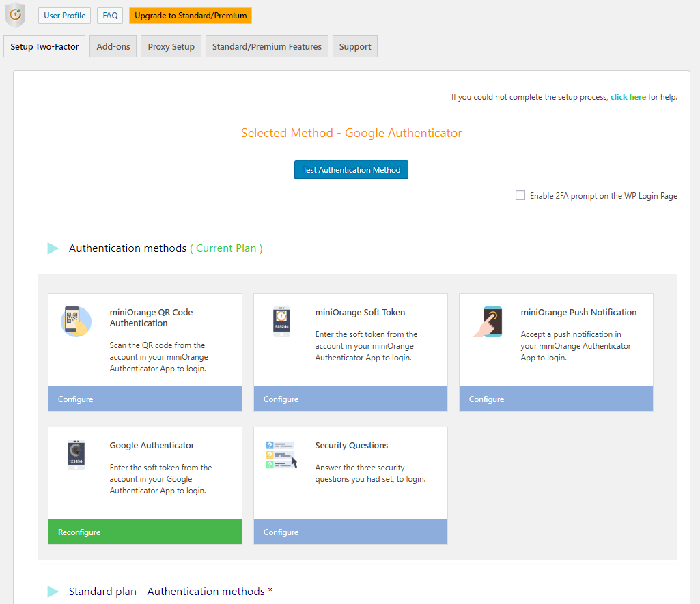Enable 2FA prompt on WP Login Page
700x604 pixels.
(520, 195)
